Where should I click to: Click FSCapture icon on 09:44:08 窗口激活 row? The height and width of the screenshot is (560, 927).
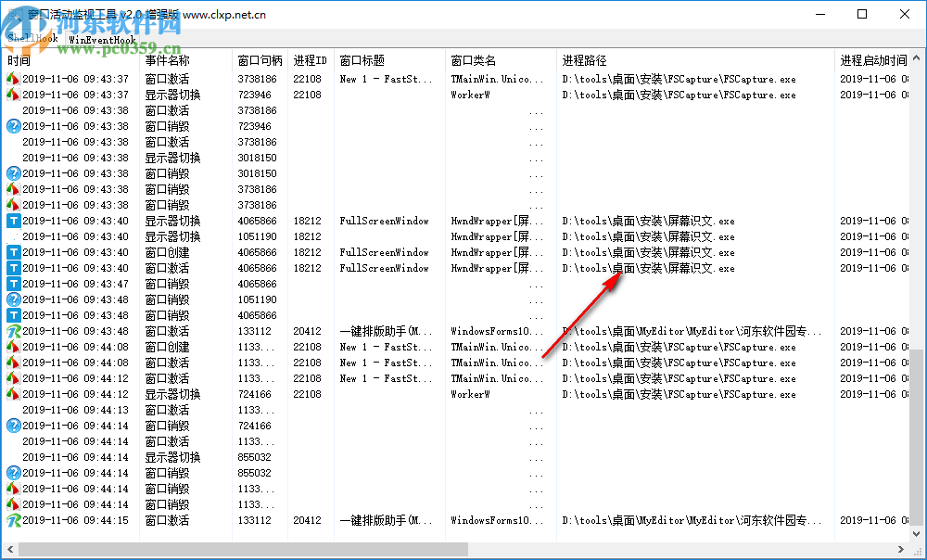pyautogui.click(x=13, y=363)
